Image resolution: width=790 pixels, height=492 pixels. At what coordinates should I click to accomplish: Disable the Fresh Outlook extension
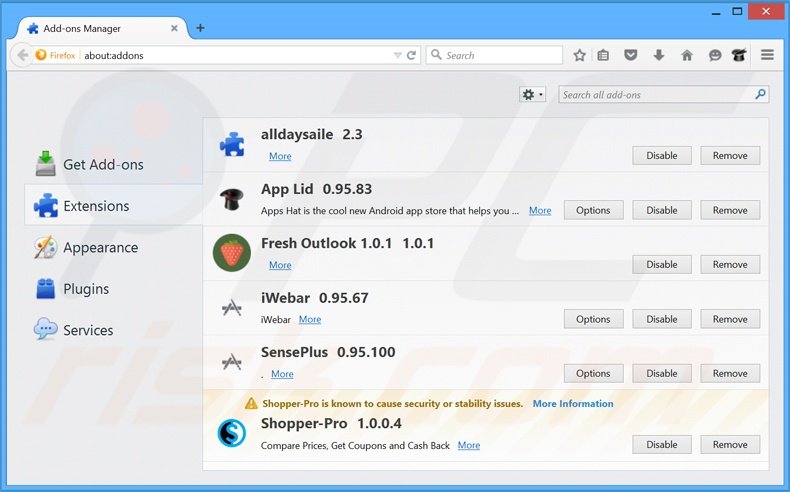click(x=662, y=264)
